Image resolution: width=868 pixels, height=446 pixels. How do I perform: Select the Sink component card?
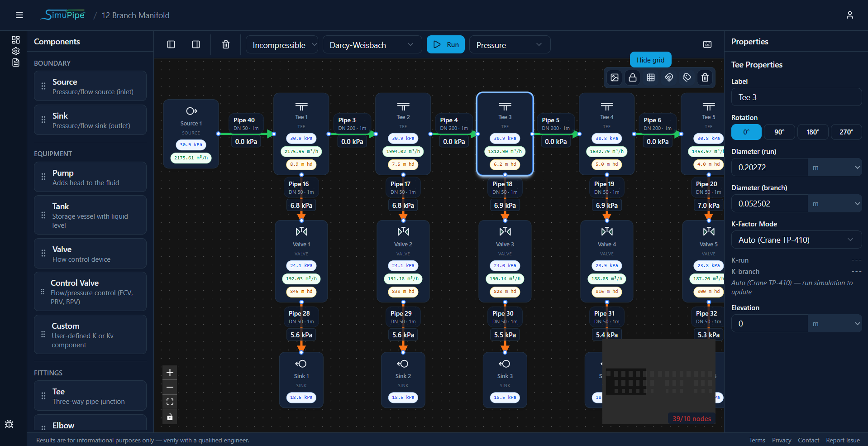[x=90, y=120]
